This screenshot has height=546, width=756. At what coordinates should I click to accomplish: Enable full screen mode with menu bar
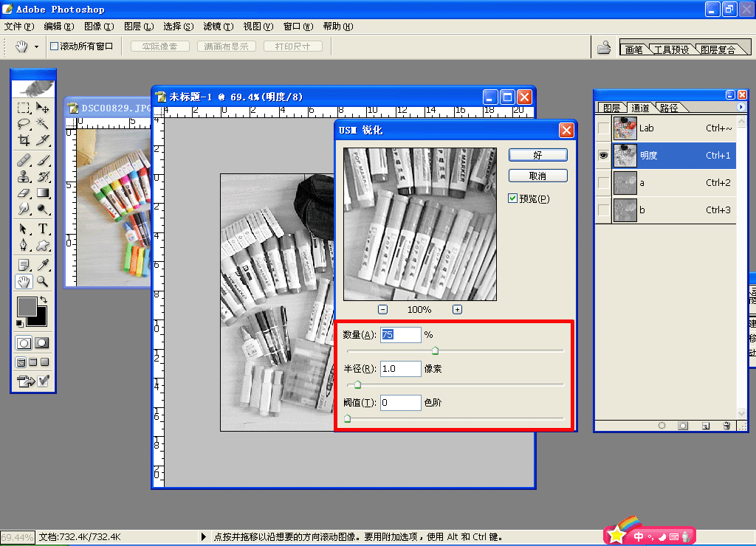point(32,362)
